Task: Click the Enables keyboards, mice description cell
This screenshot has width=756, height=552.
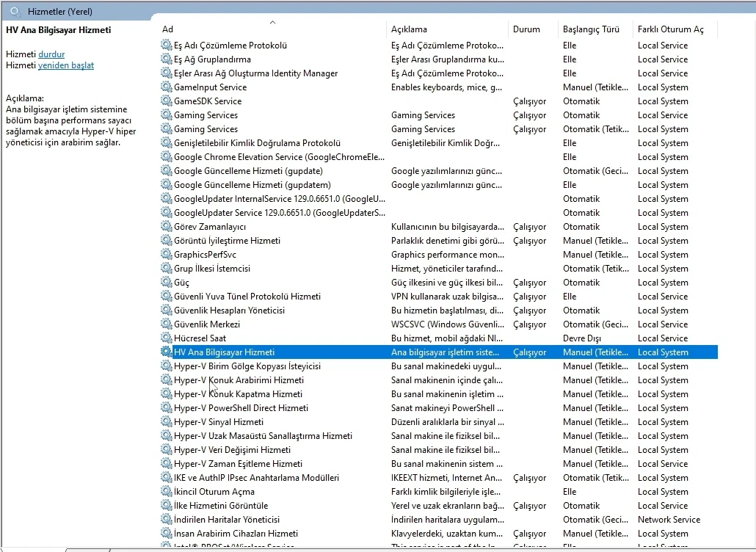Action: (x=446, y=87)
